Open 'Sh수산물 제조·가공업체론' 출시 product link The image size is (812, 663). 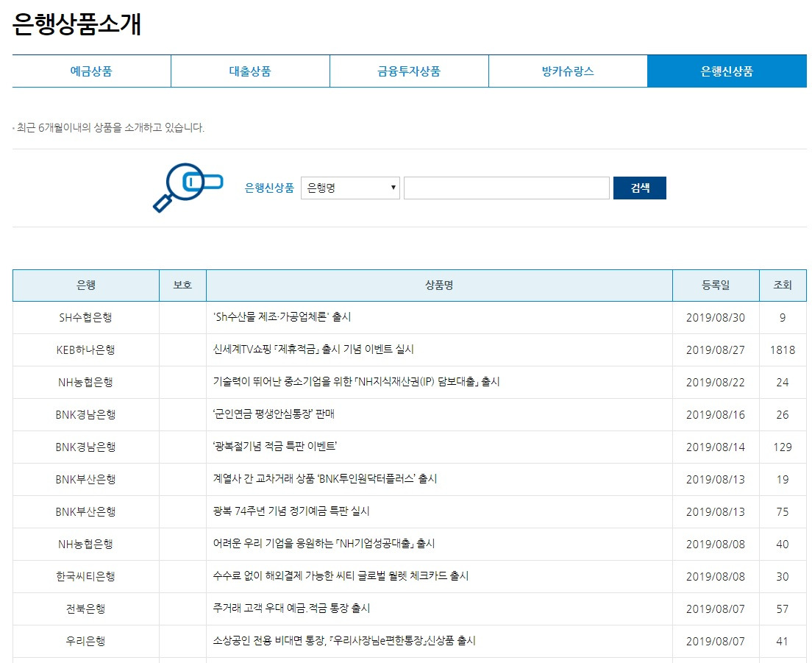click(x=282, y=317)
